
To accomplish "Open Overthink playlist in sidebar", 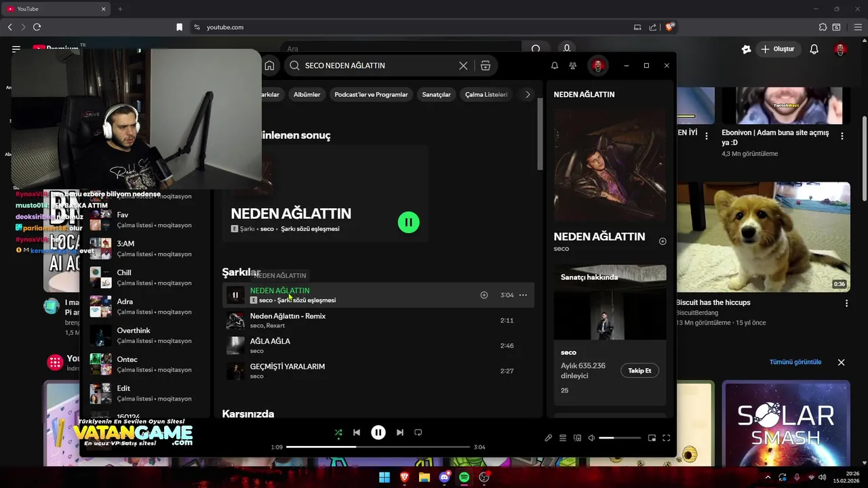I will 146,335.
